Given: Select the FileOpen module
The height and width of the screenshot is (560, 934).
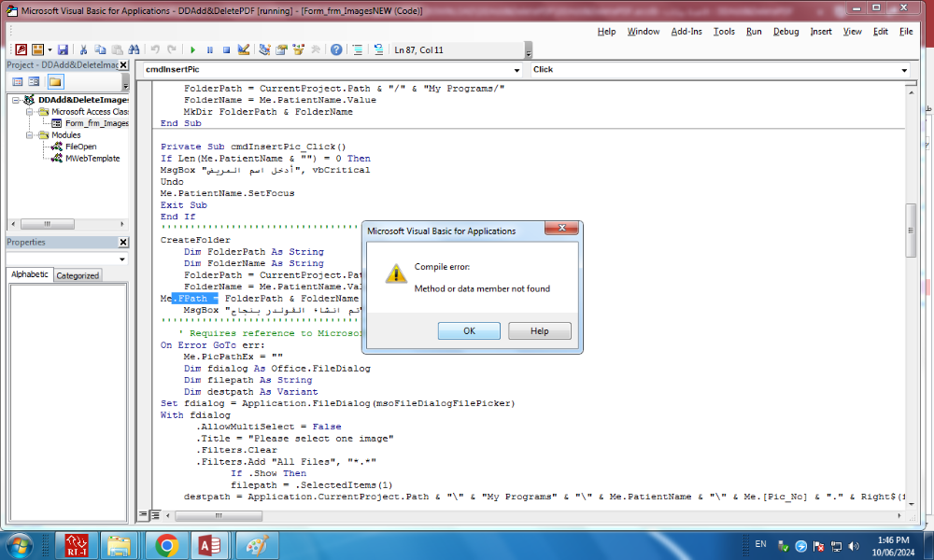Looking at the screenshot, I should 80,147.
